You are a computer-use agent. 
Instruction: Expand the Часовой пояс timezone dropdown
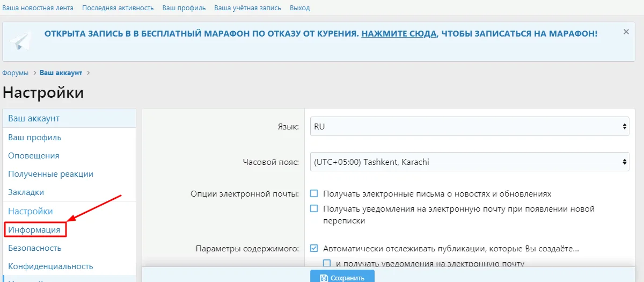pos(469,162)
